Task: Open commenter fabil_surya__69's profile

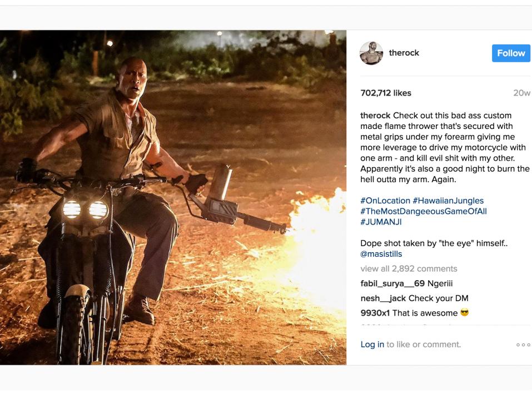Action: 392,283
